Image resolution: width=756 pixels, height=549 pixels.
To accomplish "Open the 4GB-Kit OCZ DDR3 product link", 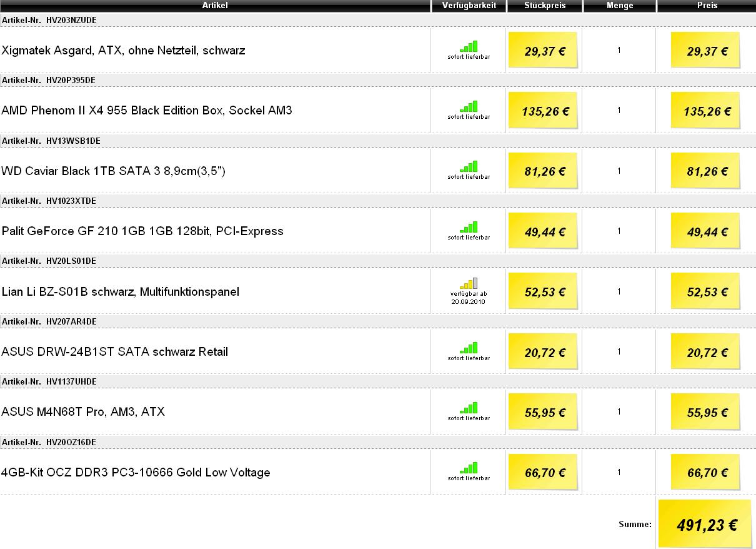I will pyautogui.click(x=136, y=473).
